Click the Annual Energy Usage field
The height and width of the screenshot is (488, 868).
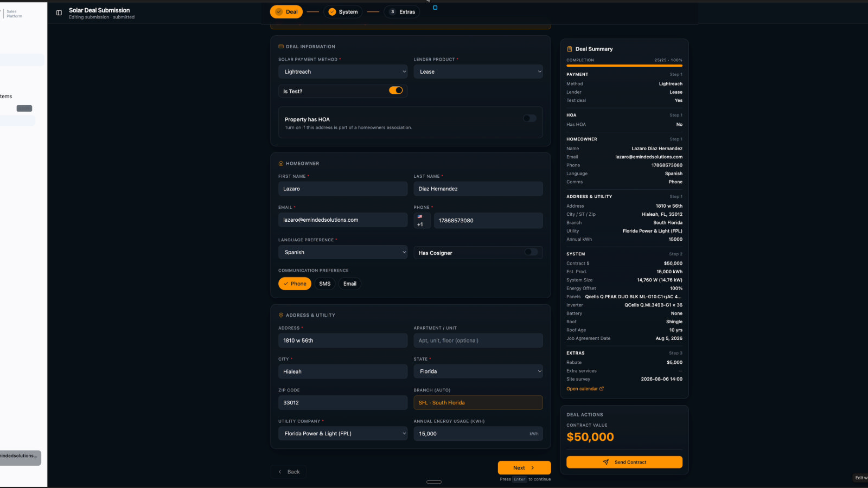tap(478, 433)
